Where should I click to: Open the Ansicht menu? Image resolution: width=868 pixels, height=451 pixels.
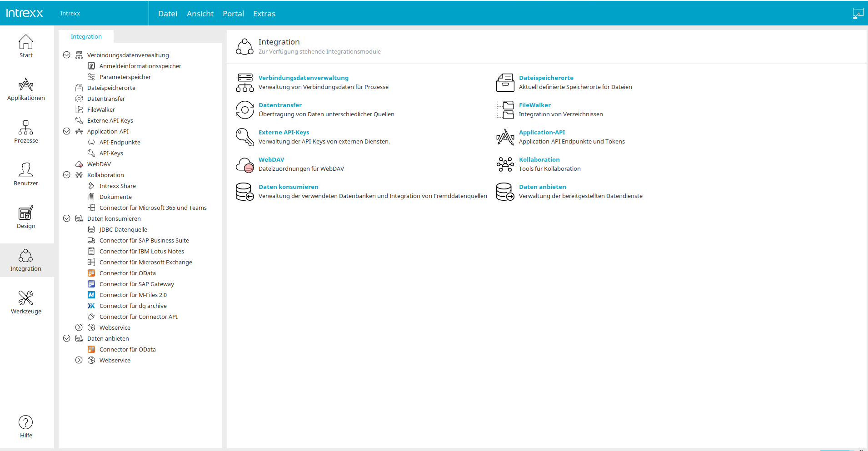coord(200,14)
